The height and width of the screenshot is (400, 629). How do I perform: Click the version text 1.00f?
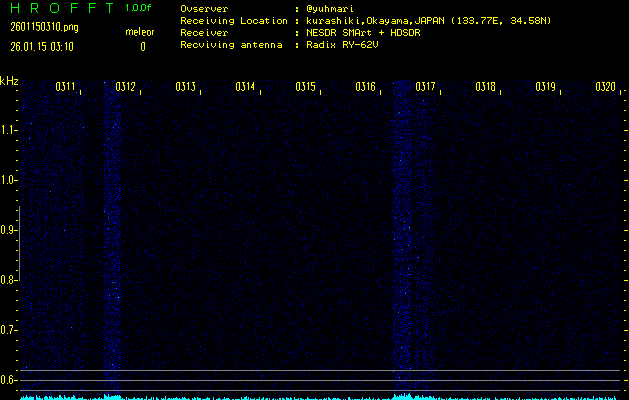point(138,8)
